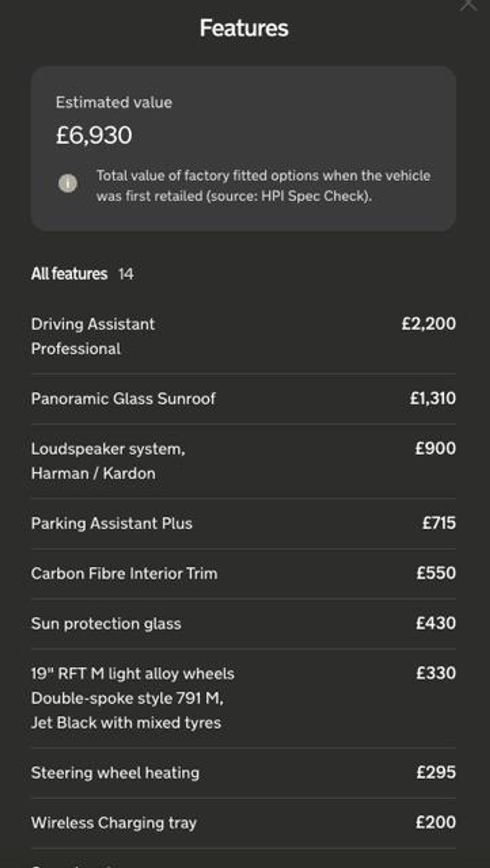Close the Features panel
The image size is (490, 868).
(x=469, y=5)
